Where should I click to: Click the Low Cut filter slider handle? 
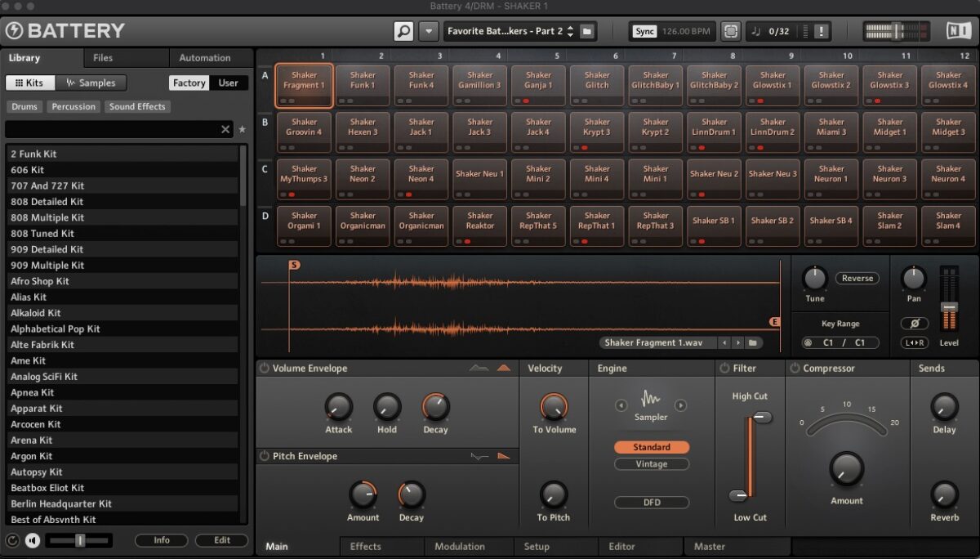[x=738, y=495]
